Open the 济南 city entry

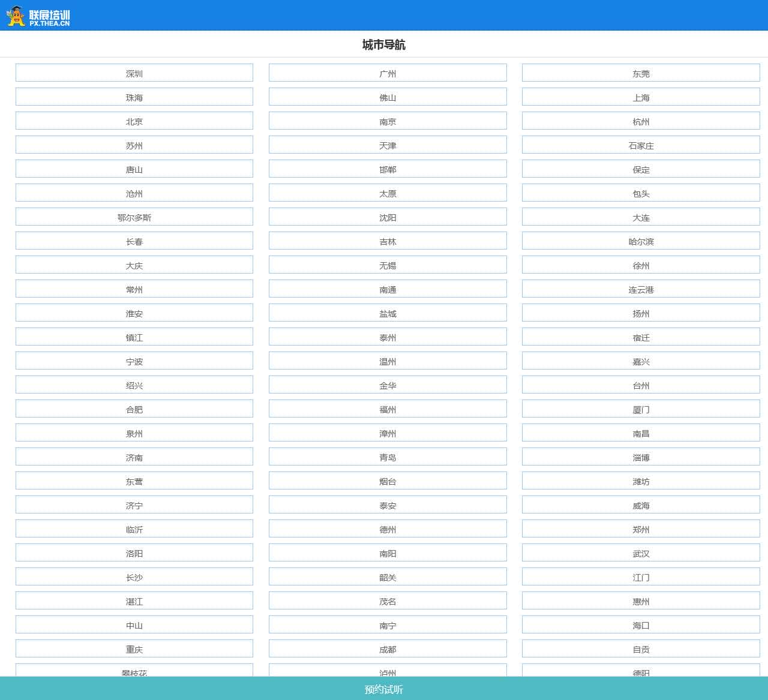[x=134, y=457]
